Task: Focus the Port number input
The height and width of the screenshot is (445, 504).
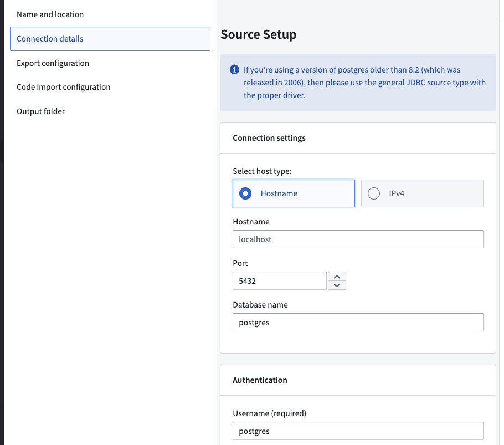Action: click(x=279, y=281)
